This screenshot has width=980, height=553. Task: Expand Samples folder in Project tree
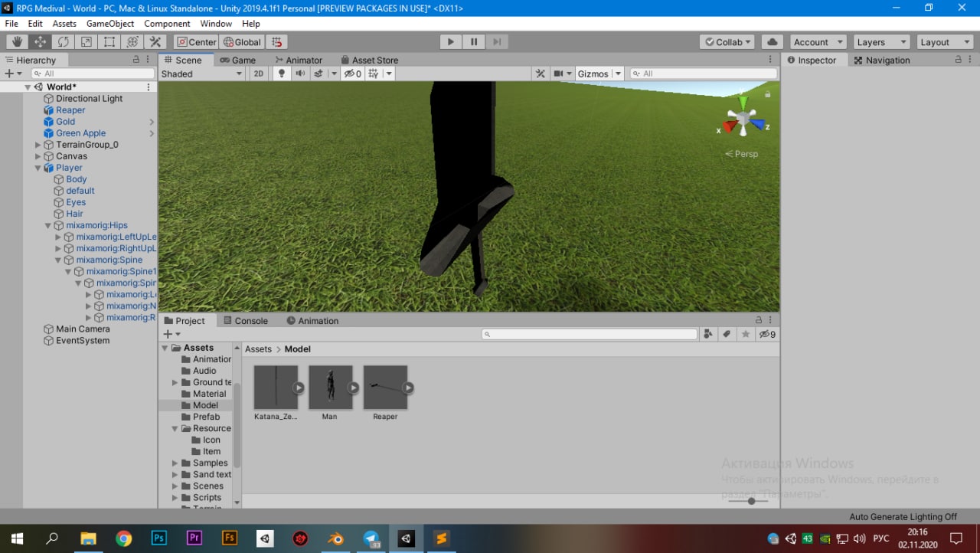tap(175, 463)
